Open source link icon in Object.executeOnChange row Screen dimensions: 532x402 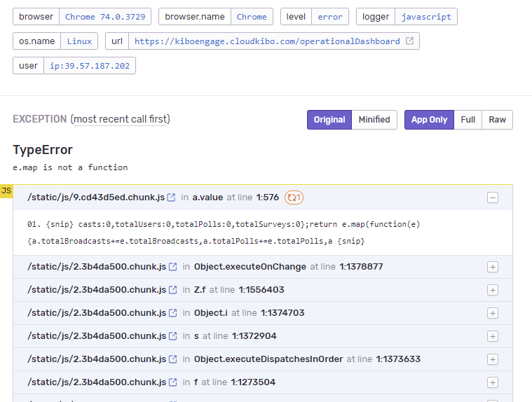pos(172,267)
